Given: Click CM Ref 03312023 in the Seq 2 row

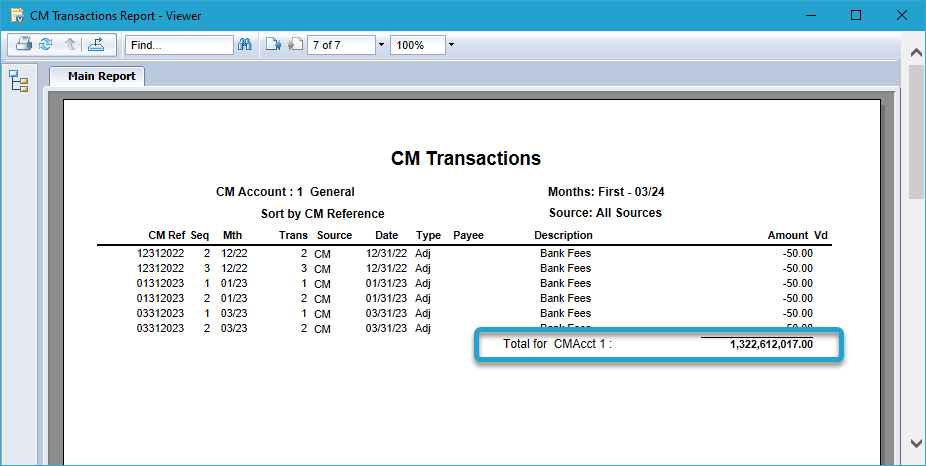Looking at the screenshot, I should [x=160, y=328].
